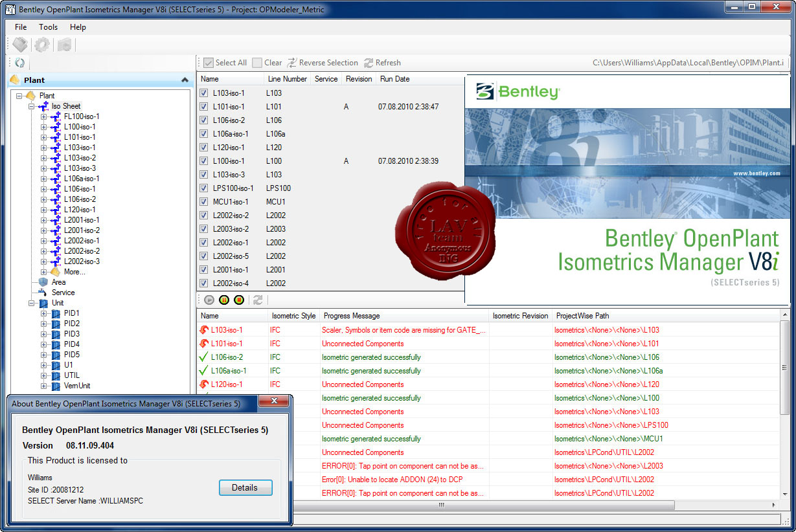Screen dimensions: 796x532
Task: Open the Help menu
Action: pos(78,27)
